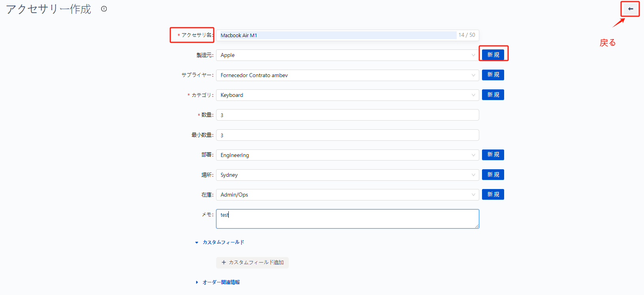Click 新規 button next to 部署

(x=493, y=155)
